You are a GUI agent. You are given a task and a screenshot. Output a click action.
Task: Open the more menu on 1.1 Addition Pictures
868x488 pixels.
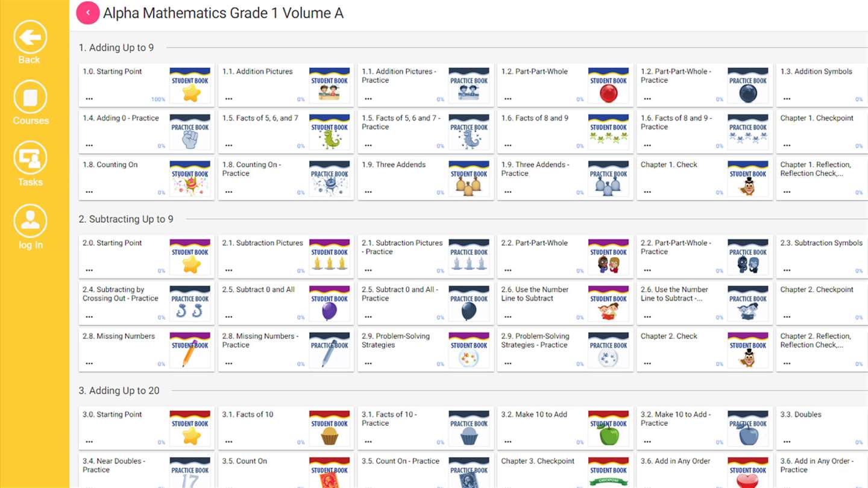pos(228,99)
